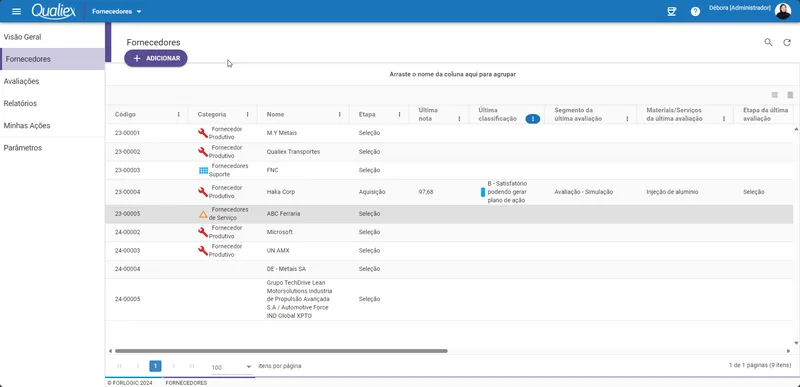Open Categoria column options menu
This screenshot has width=800, height=387.
coord(247,114)
